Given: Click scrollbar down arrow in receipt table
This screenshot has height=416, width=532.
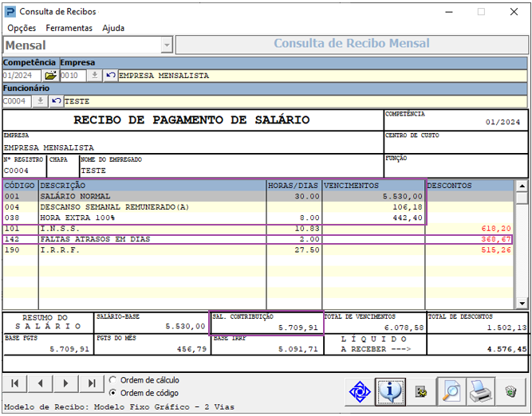Looking at the screenshot, I should [x=522, y=304].
